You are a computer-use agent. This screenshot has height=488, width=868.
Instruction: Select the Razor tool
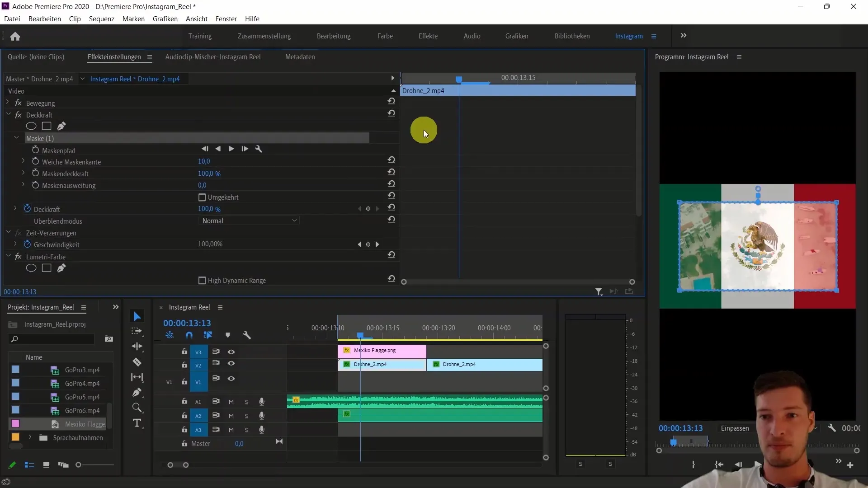click(137, 362)
